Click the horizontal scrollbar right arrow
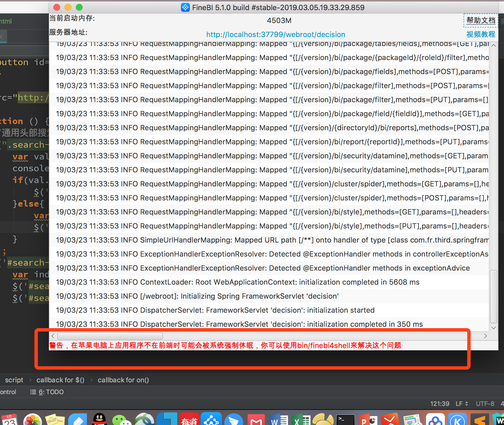Screen dimensions: 504x425 pyautogui.click(x=485, y=336)
